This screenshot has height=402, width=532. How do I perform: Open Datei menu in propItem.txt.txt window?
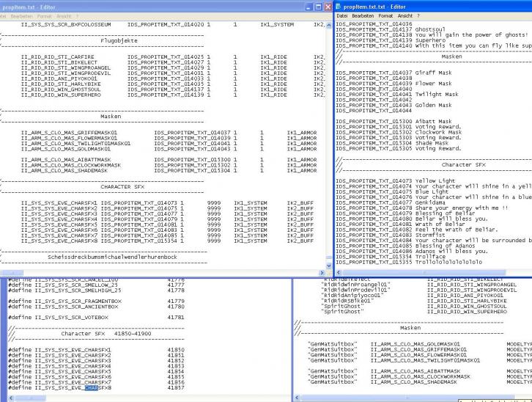coord(342,15)
